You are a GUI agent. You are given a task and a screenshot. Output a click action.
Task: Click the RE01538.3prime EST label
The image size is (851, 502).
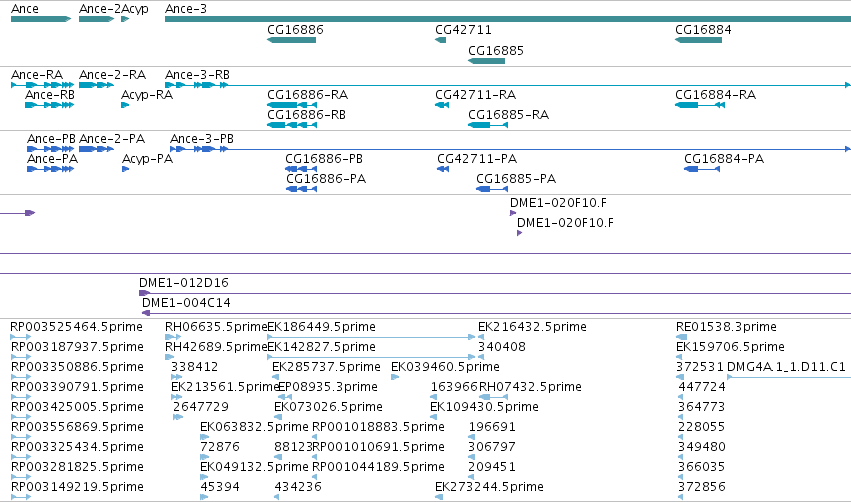pyautogui.click(x=726, y=327)
